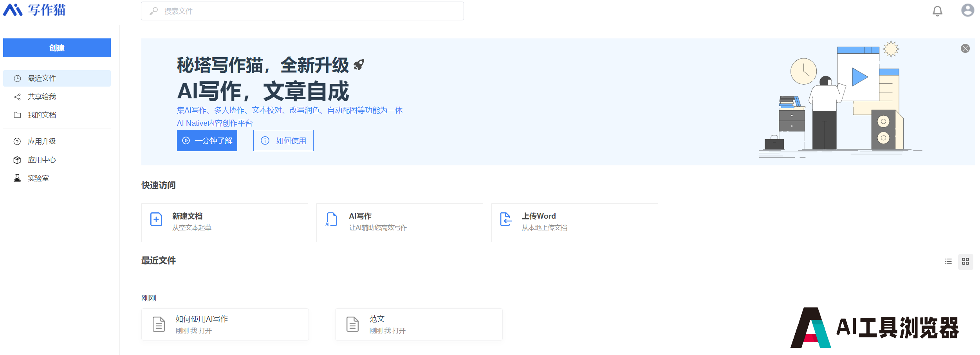Click the 写作猫 logo

pos(35,10)
